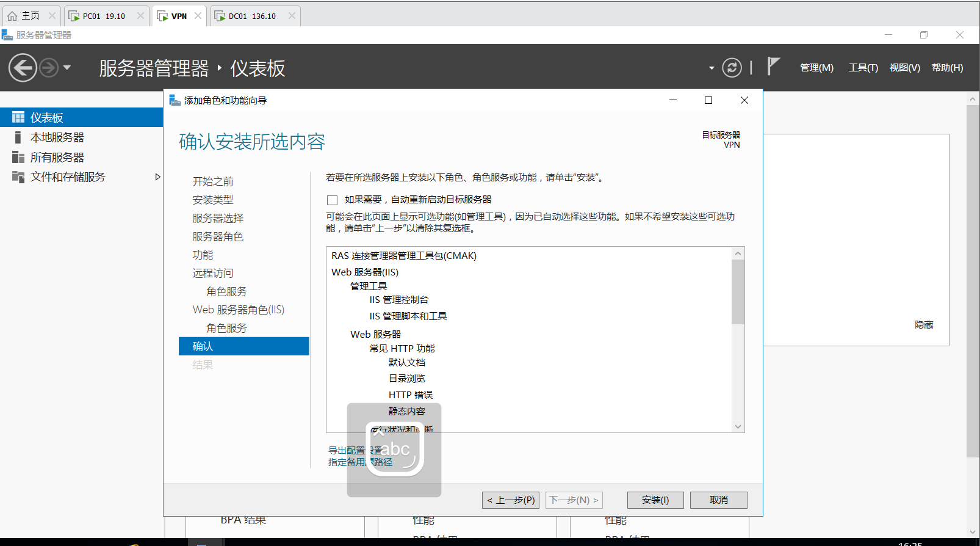Image resolution: width=980 pixels, height=546 pixels.
Task: Open the 管理(M) menu
Action: coord(816,68)
